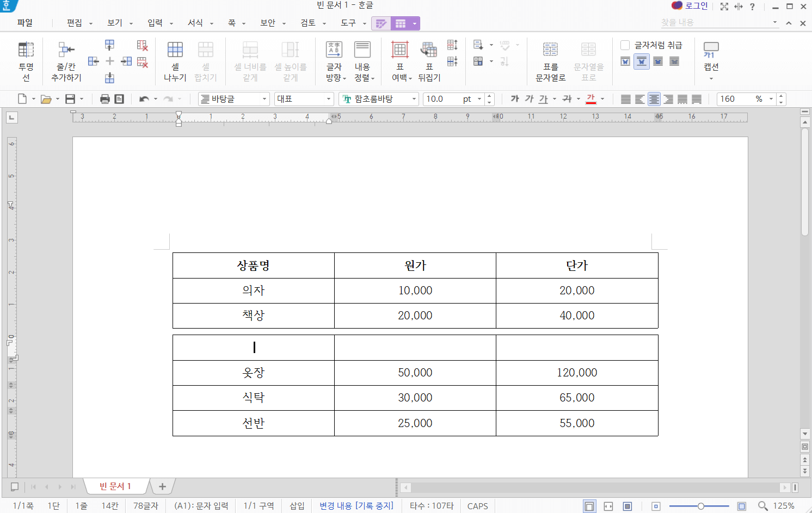Screen dimensions: 812x513
Task: Click 변경 내용 [기록 중지] in status bar
Action: click(356, 506)
